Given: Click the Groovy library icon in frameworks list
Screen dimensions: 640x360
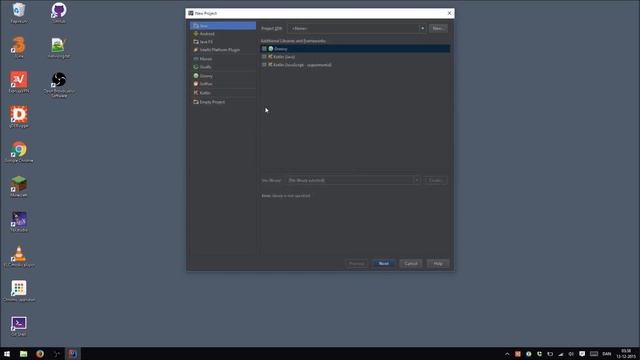Looking at the screenshot, I should click(x=271, y=49).
